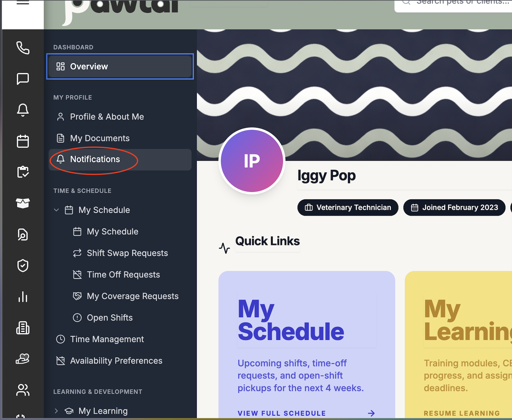Viewport: 512px width, 420px height.
Task: Click the hamburger menu icon
Action: [x=23, y=3]
